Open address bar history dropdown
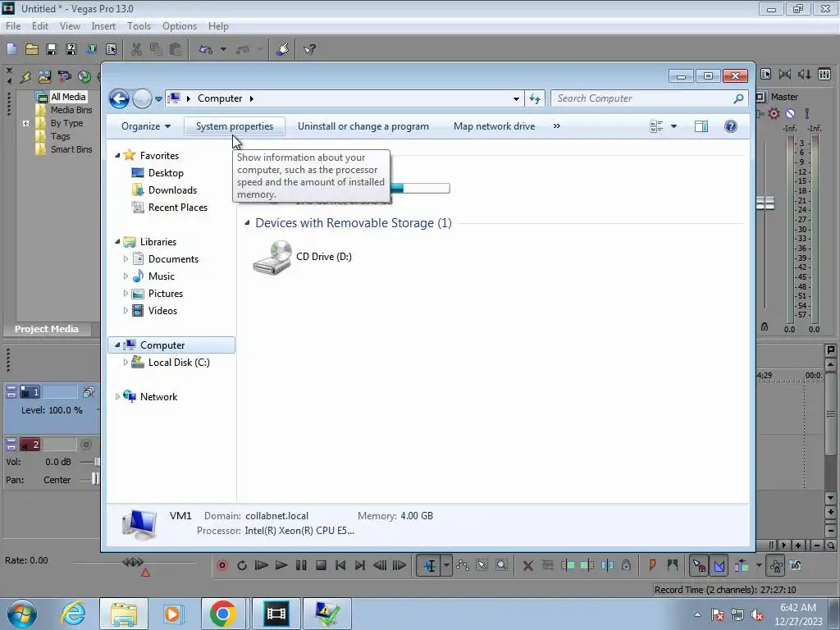840x630 pixels. 516,98
